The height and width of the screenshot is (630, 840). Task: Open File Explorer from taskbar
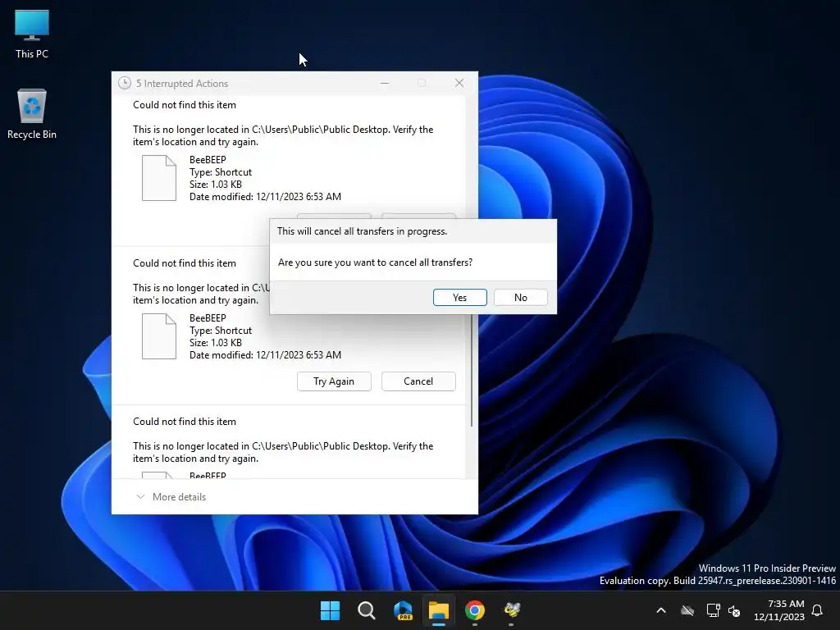pyautogui.click(x=439, y=610)
